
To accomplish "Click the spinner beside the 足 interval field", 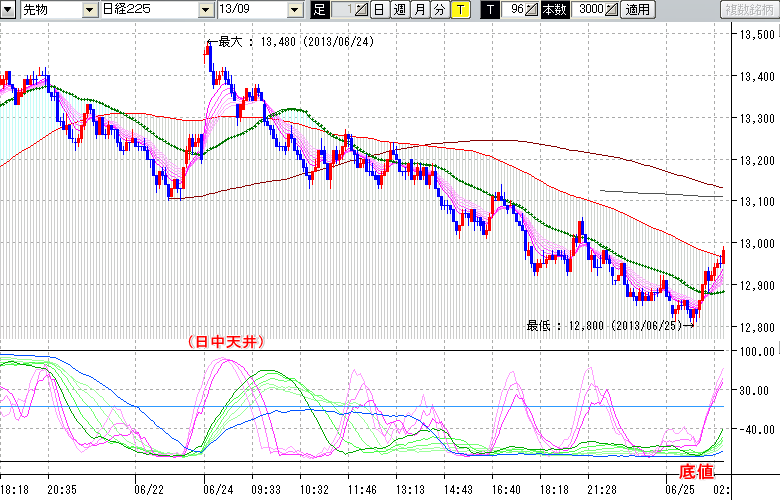I will tap(361, 10).
